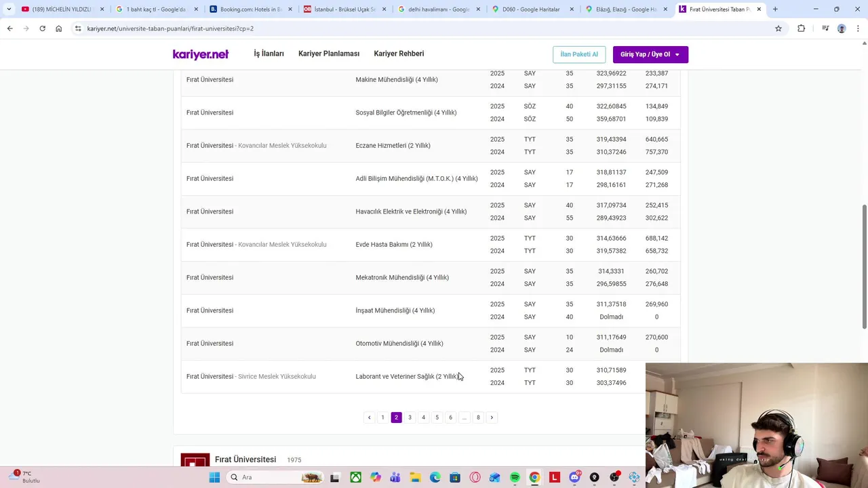Click the Fırat Üniversitesi red logo thumbnail
The height and width of the screenshot is (488, 868).
pyautogui.click(x=195, y=460)
